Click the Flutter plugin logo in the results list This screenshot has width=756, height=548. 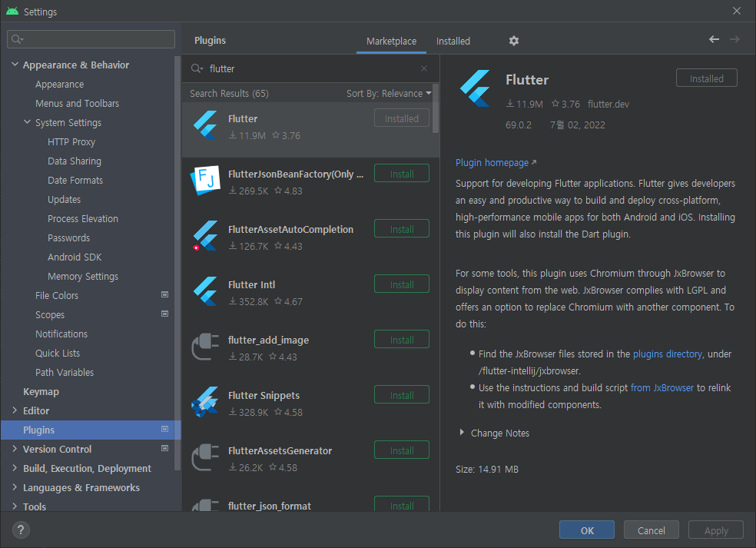coord(206,125)
